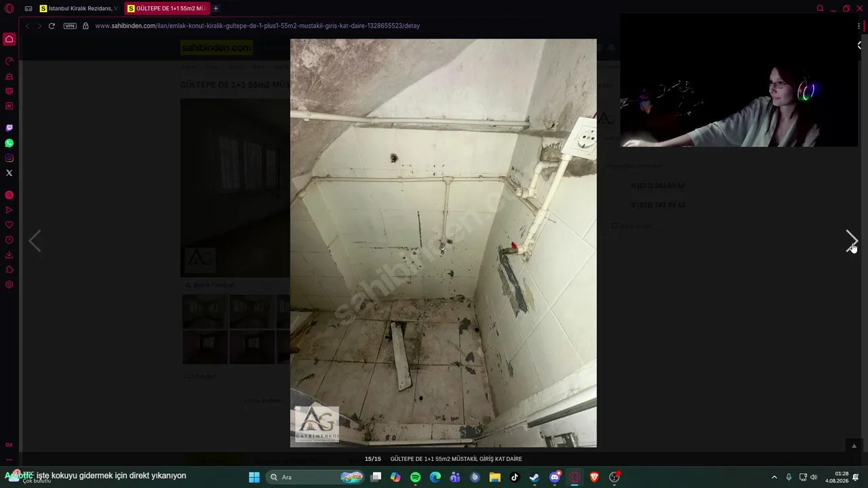Open Steam from the taskbar
This screenshot has height=488, width=868.
[x=534, y=477]
